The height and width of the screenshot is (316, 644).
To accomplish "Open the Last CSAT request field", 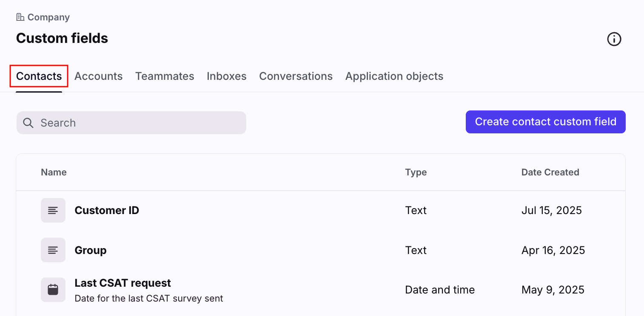I will 123,283.
